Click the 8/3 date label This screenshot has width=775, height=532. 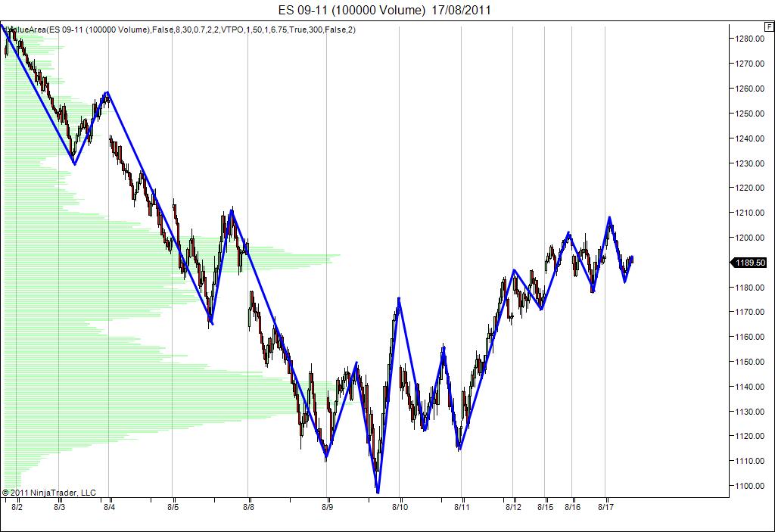point(59,507)
